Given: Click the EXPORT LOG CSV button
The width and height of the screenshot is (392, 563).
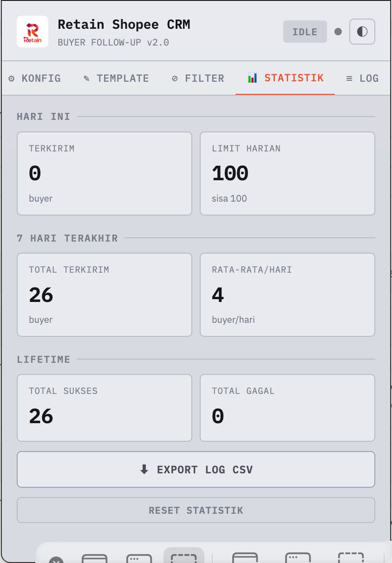Looking at the screenshot, I should 196,470.
